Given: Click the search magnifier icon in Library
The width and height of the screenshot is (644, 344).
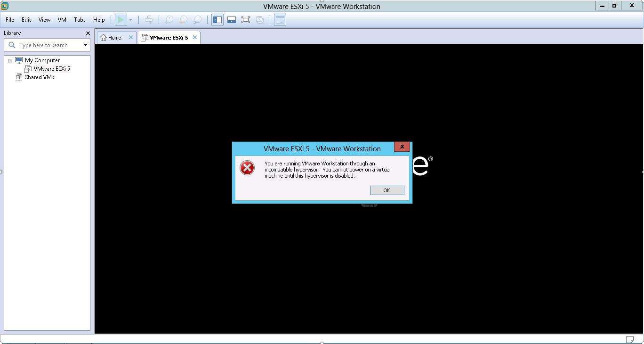Looking at the screenshot, I should pos(12,45).
